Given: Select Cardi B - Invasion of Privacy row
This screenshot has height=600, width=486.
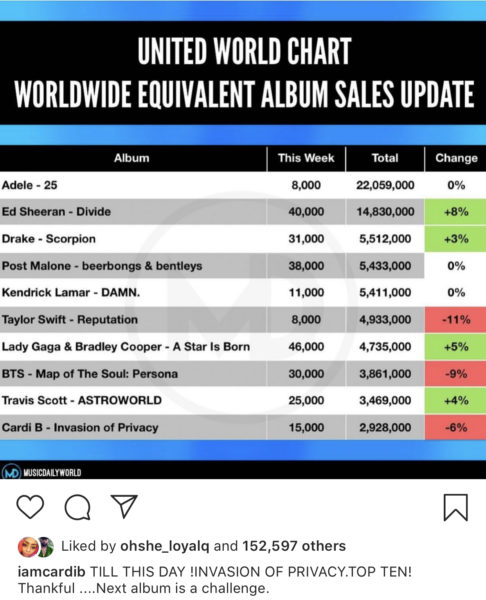Looking at the screenshot, I should pos(243,427).
